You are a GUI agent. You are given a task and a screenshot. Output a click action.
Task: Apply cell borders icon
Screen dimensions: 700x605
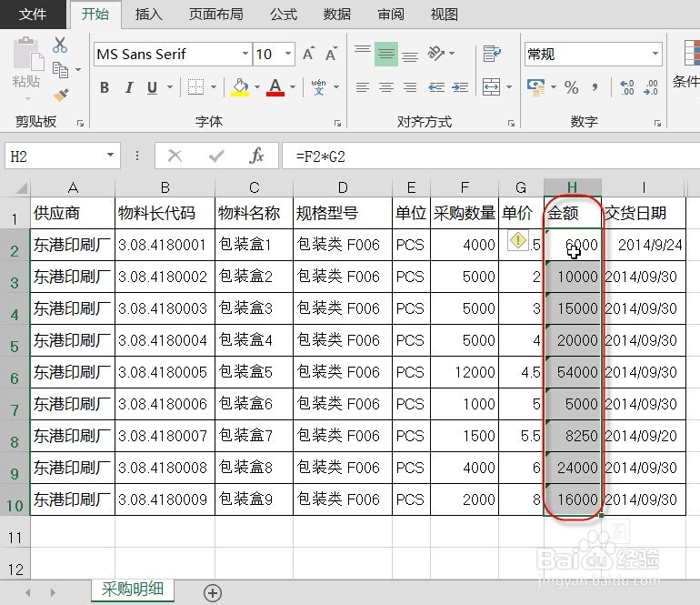[x=195, y=87]
